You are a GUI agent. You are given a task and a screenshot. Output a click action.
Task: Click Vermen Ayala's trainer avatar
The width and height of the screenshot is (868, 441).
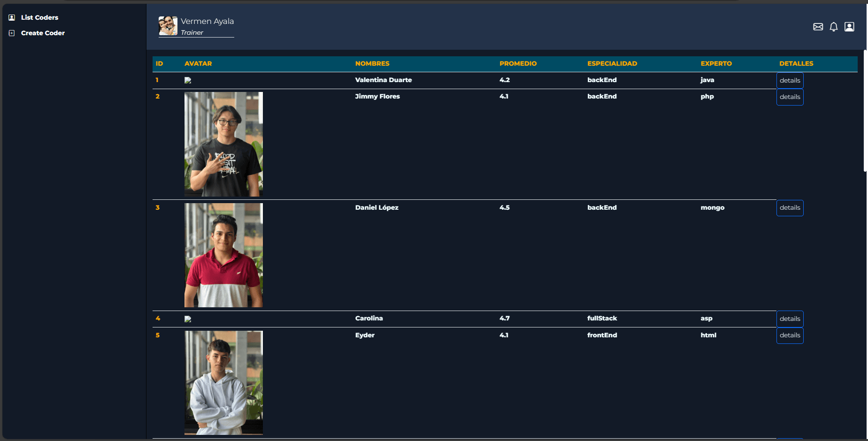168,26
